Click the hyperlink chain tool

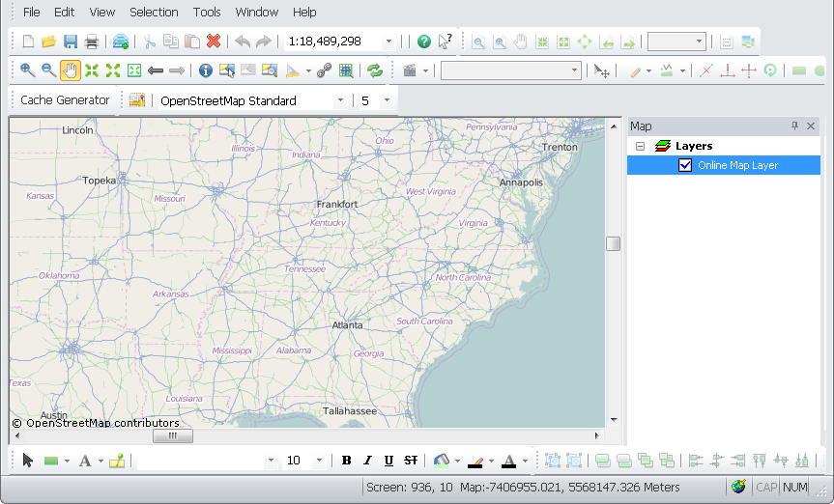pos(324,70)
